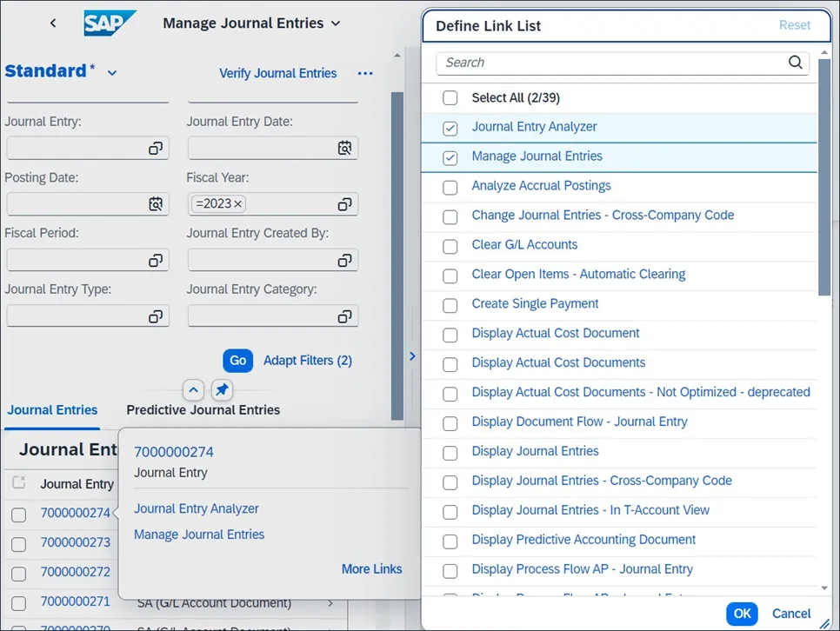This screenshot has height=631, width=840.
Task: Click the 7000000274 popover title link
Action: coord(174,452)
